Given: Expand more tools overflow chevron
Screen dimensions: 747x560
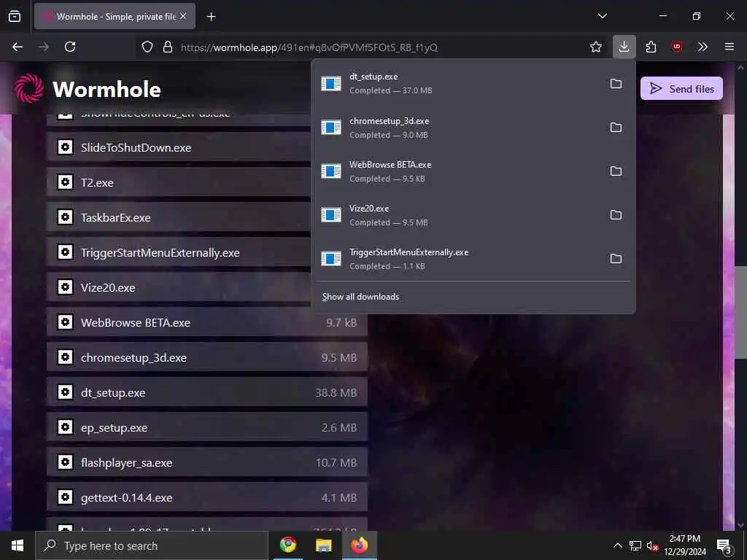Looking at the screenshot, I should [x=703, y=47].
